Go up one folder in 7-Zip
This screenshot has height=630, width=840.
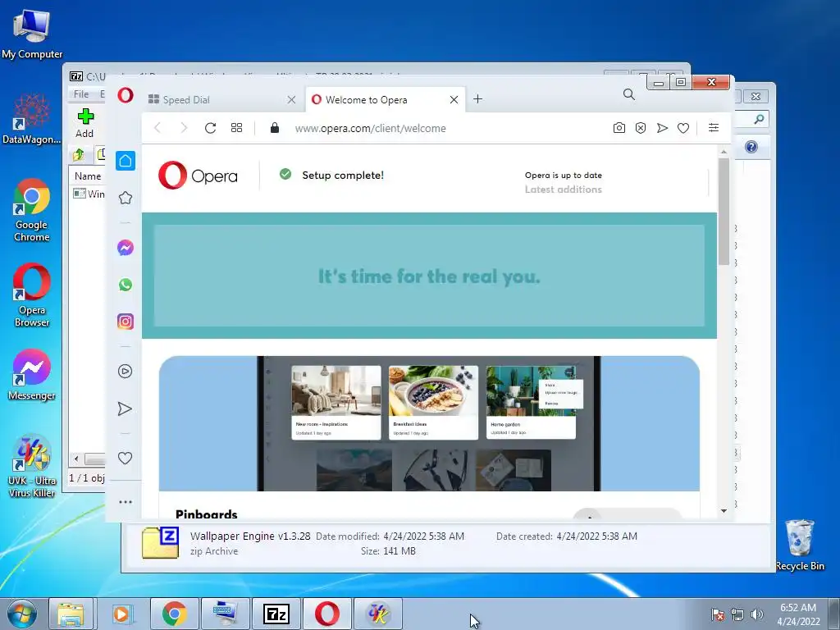click(79, 155)
